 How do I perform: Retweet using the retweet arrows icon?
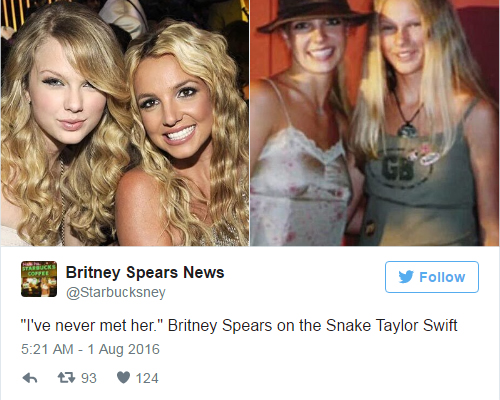(x=66, y=378)
